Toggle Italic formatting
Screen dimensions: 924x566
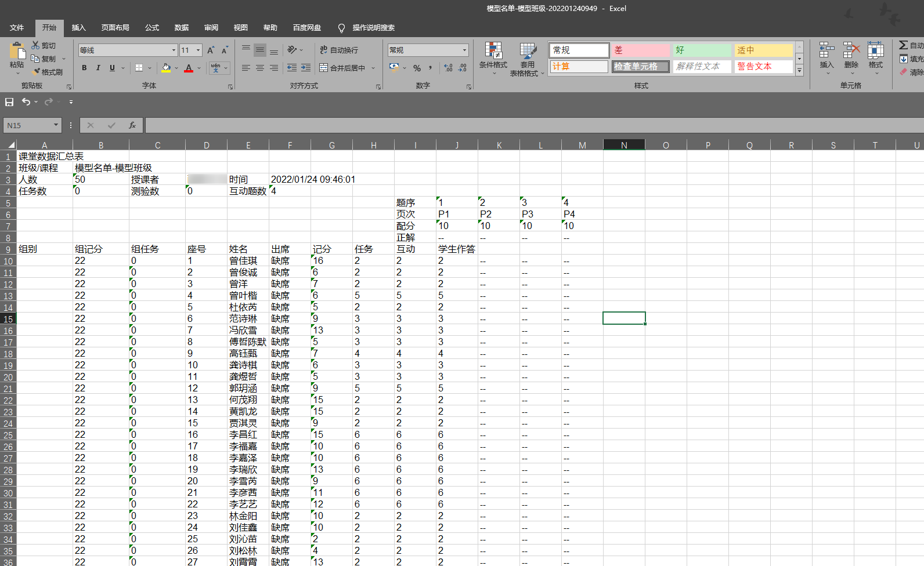tap(98, 68)
